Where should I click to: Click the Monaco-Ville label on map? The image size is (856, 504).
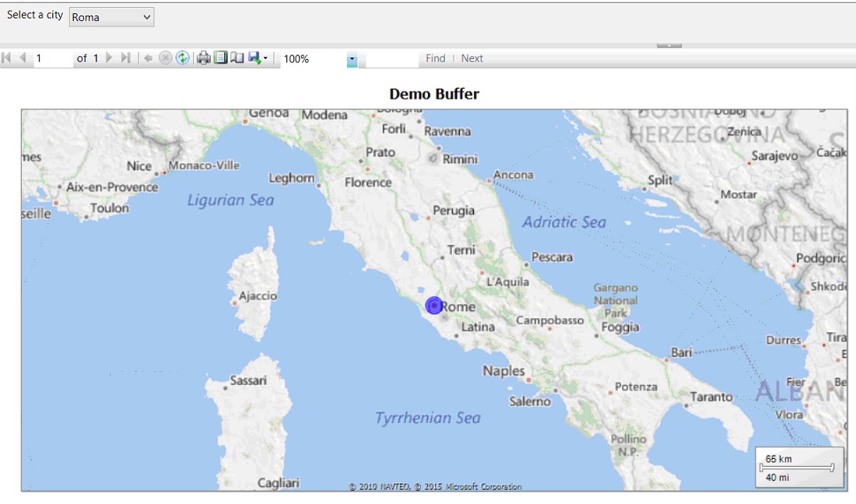point(204,165)
